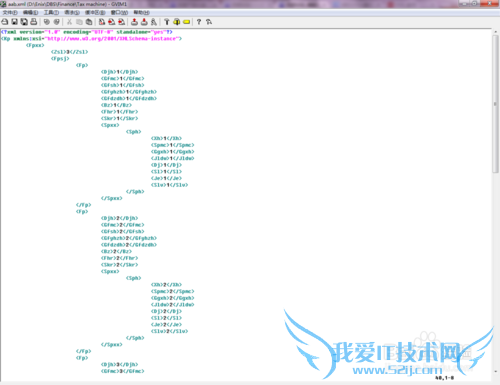The image size is (500, 385).
Task: Build tags file toolbar icon
Action: point(177,22)
